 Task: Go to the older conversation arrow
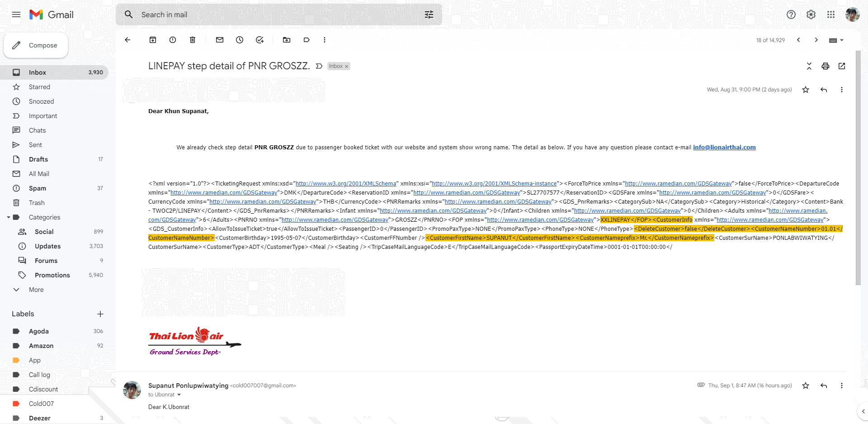pyautogui.click(x=816, y=40)
